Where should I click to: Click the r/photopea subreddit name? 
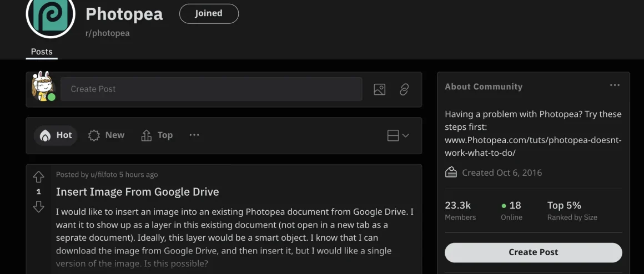click(x=107, y=33)
